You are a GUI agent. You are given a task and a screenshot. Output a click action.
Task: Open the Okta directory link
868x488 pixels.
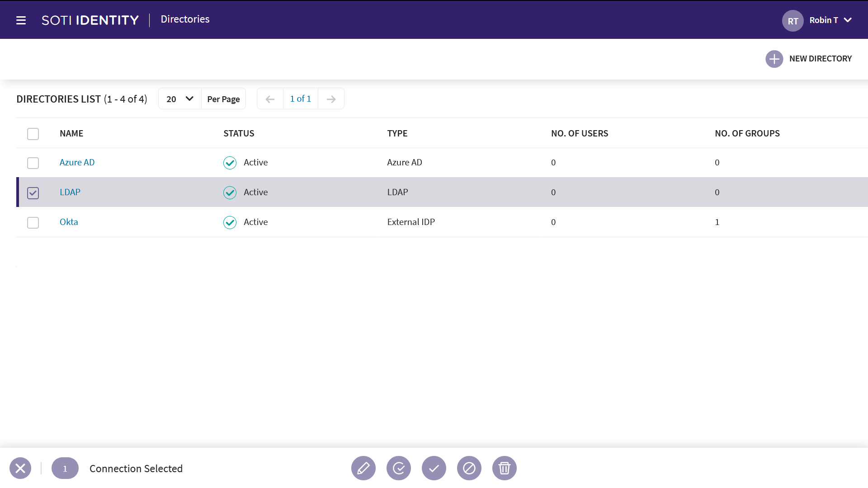[69, 222]
